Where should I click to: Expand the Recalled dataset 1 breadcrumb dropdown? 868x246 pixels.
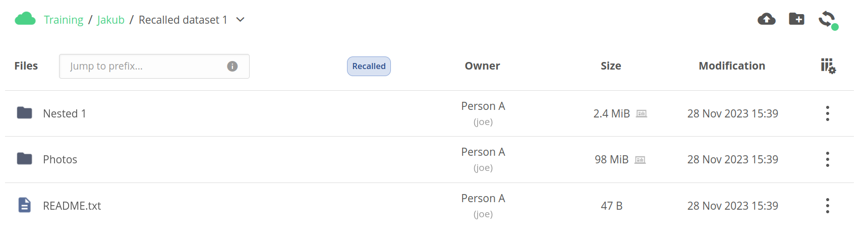click(241, 20)
